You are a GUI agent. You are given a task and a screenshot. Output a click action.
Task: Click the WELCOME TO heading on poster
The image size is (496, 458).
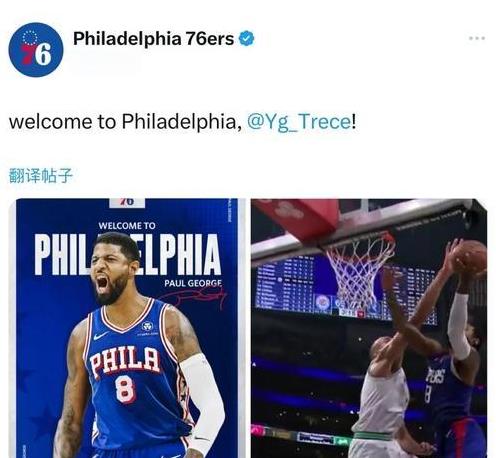pyautogui.click(x=127, y=226)
